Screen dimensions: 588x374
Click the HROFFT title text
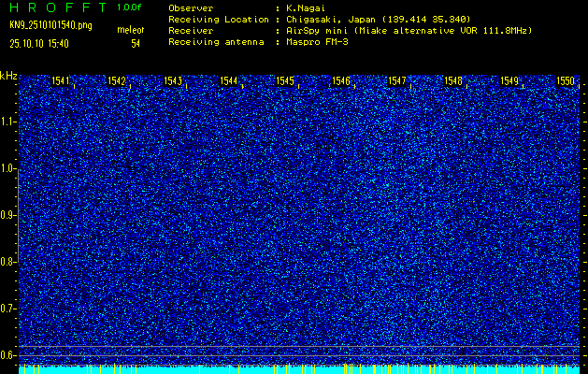pos(55,7)
